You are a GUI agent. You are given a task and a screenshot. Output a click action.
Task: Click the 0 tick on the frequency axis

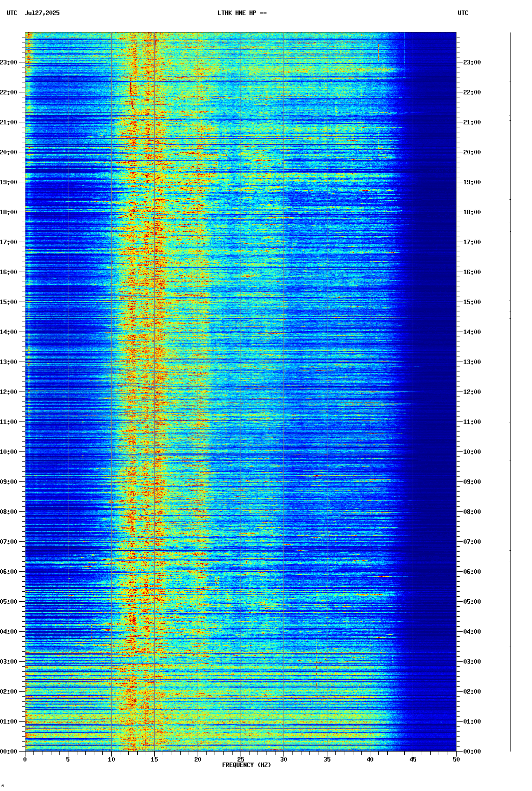click(x=25, y=760)
